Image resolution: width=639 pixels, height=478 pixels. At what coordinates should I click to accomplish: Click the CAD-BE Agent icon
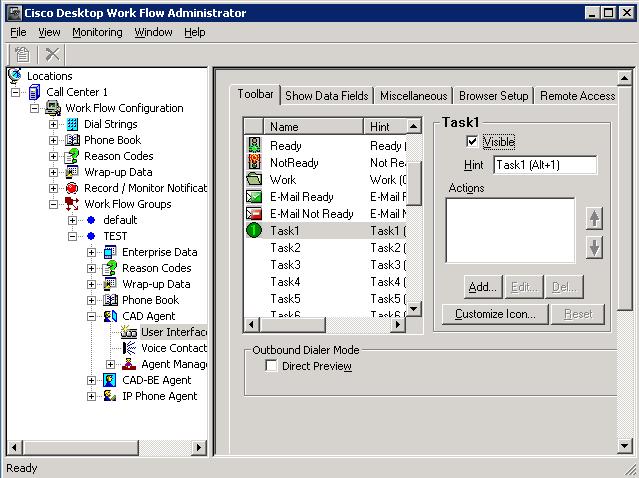(x=110, y=380)
